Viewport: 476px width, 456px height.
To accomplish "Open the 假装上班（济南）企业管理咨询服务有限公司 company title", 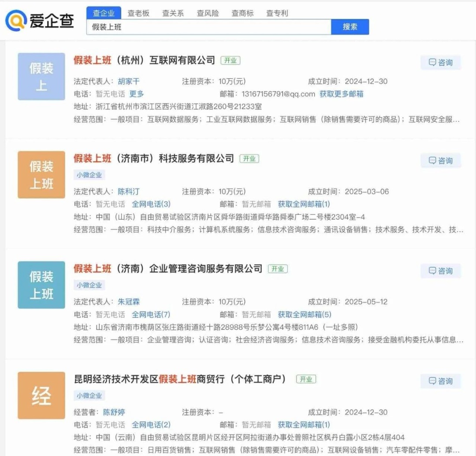I will pyautogui.click(x=168, y=269).
